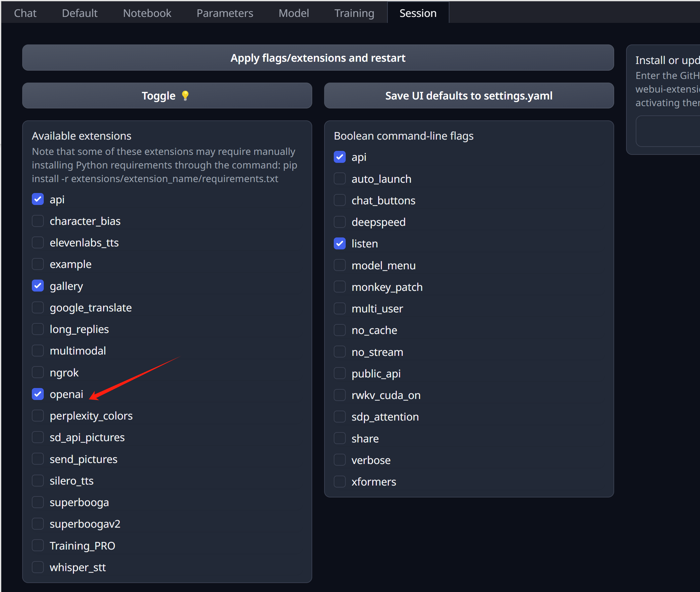Image resolution: width=700 pixels, height=592 pixels.
Task: Enable the verbose command-line flag
Action: (339, 460)
